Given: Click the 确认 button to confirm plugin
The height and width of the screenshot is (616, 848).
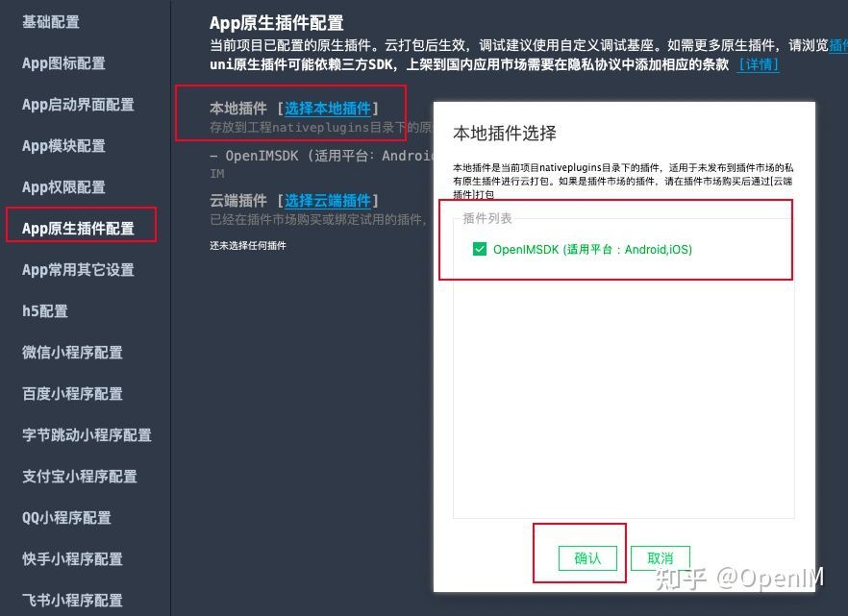Looking at the screenshot, I should [x=586, y=558].
